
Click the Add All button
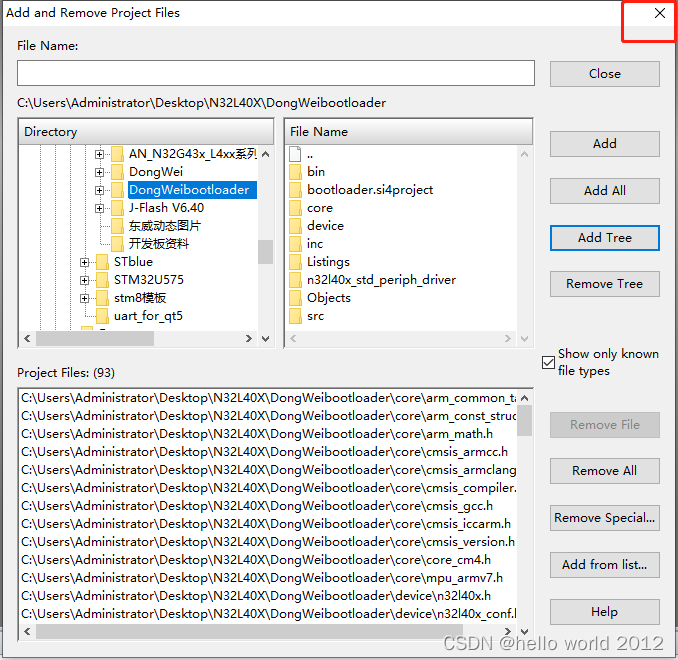tap(604, 191)
